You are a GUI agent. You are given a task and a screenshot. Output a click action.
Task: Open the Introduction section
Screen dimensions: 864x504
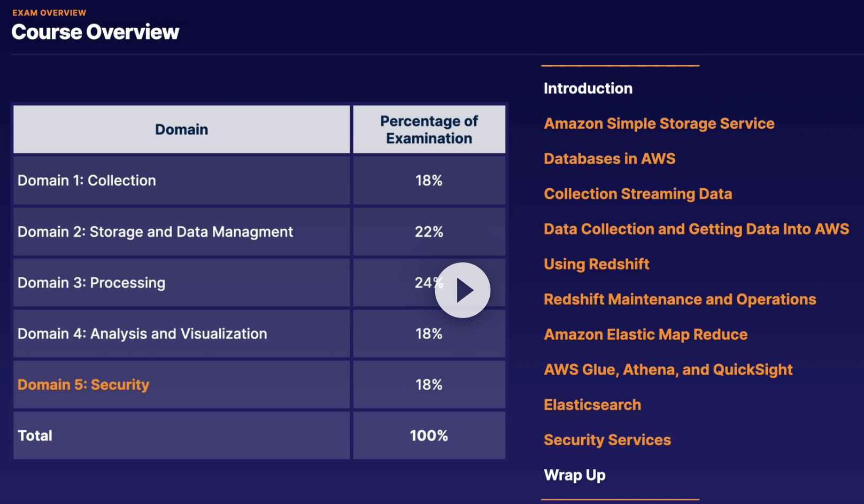(x=588, y=88)
